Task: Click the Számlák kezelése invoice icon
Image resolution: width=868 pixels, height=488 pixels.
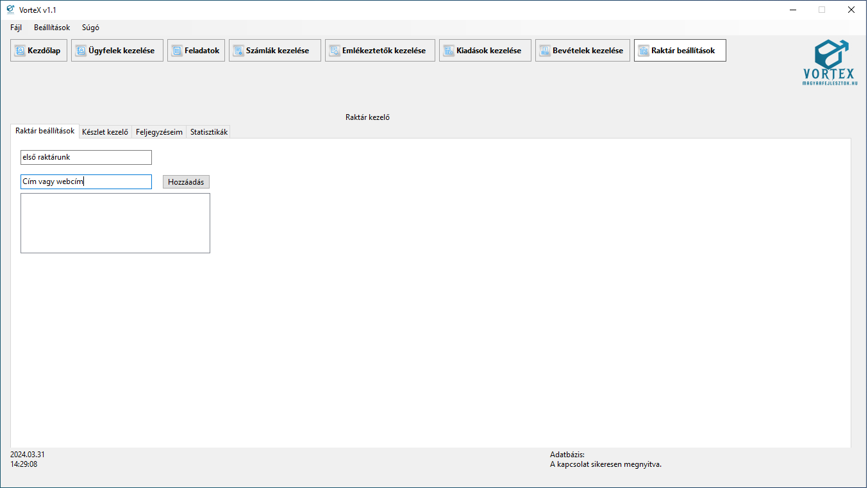Action: [x=238, y=51]
